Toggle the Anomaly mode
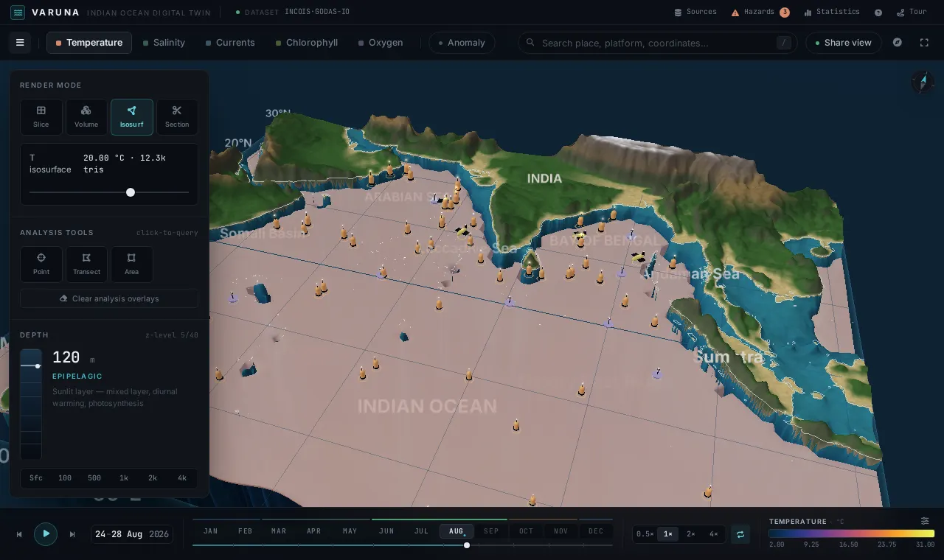 [x=462, y=43]
